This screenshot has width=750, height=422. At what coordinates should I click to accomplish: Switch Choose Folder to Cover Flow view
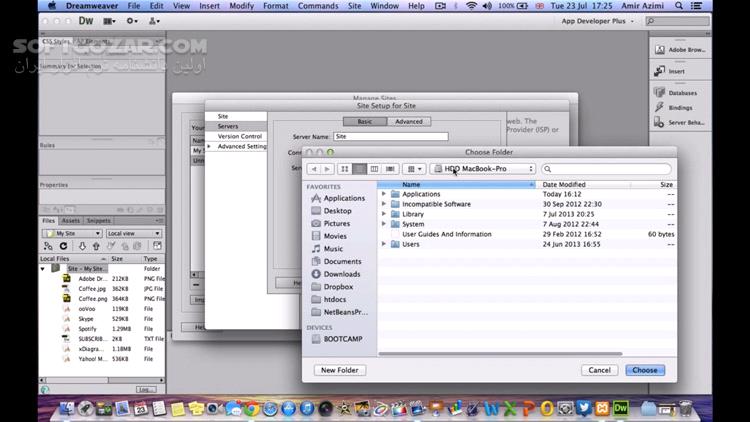390,169
